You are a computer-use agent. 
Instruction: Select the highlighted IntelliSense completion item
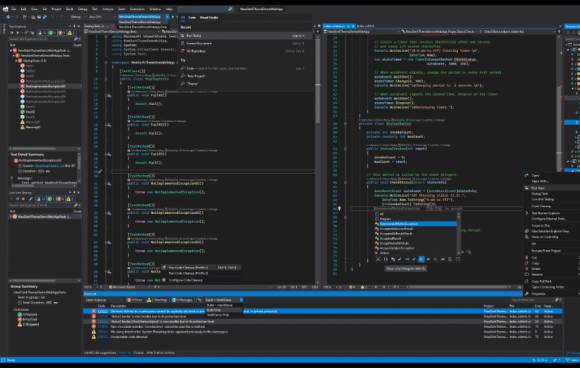coord(416,224)
